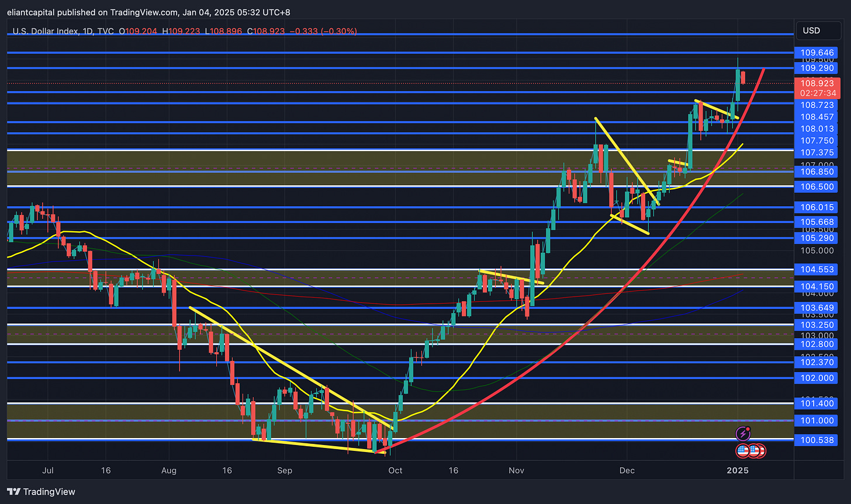
Task: Click the low value L108.896
Action: point(224,31)
